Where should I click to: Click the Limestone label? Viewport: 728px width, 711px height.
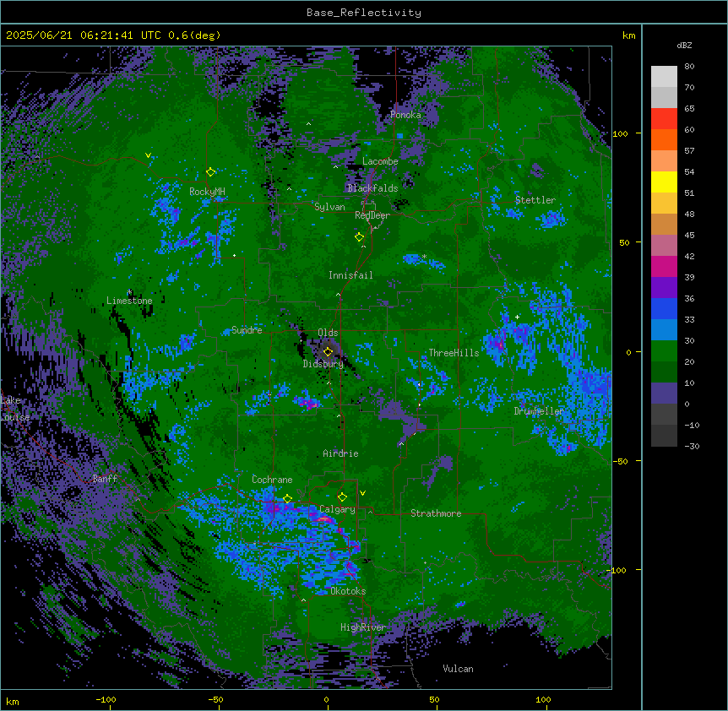click(129, 301)
